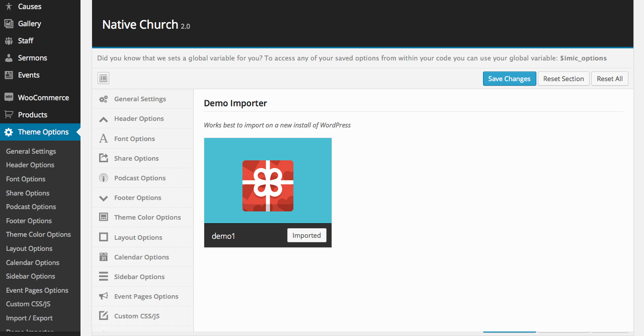This screenshot has height=336, width=644.
Task: Click the Share Options arrow icon
Action: tap(104, 158)
